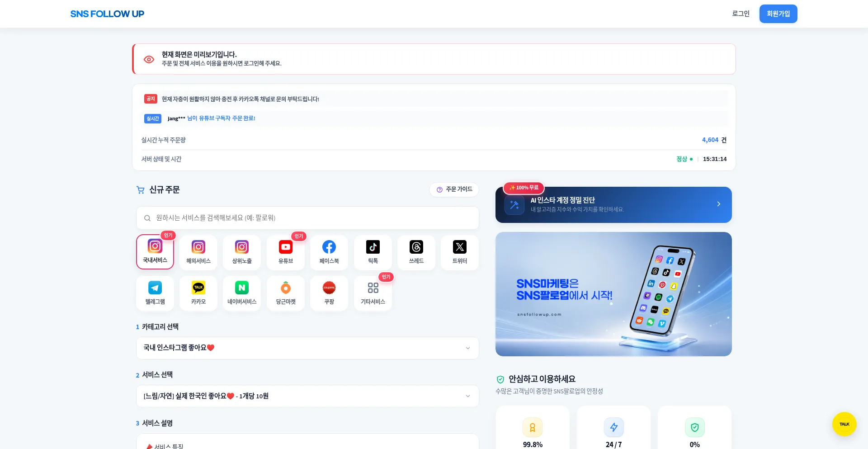The height and width of the screenshot is (449, 868).
Task: Focus the service search input field
Action: (307, 218)
